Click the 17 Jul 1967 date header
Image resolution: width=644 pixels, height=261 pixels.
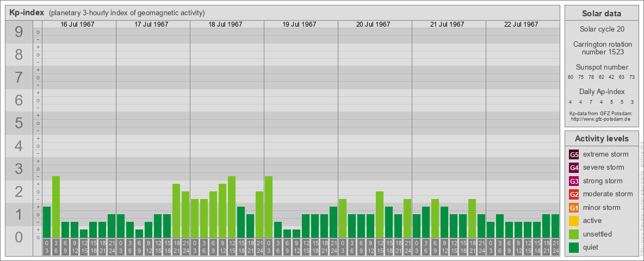pos(152,24)
